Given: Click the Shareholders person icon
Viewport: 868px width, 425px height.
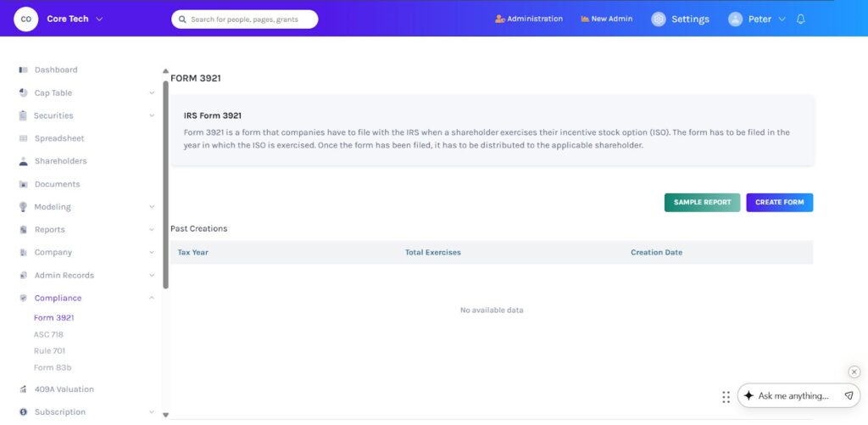Looking at the screenshot, I should coord(23,161).
